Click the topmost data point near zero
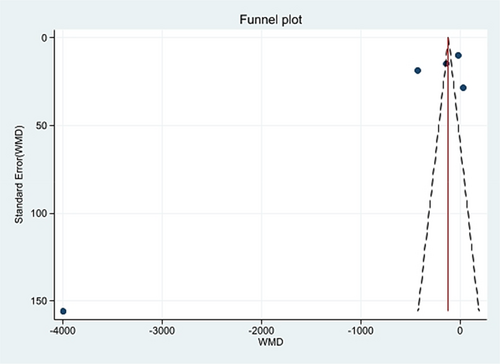 [458, 55]
